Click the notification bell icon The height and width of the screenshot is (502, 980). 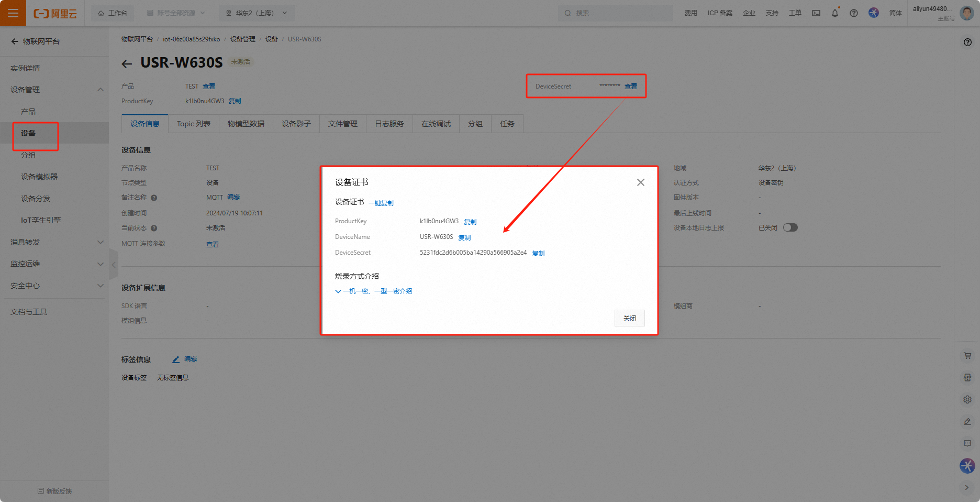click(834, 13)
